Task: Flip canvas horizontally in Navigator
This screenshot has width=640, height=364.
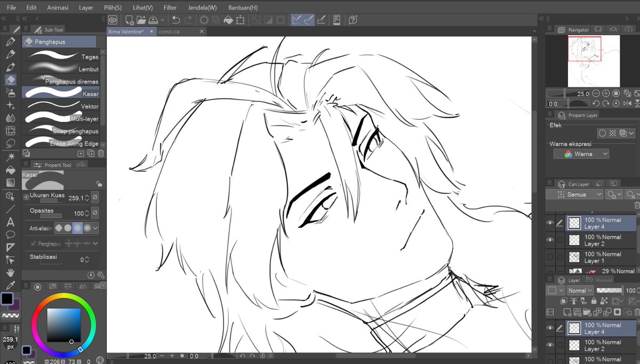Action: pyautogui.click(x=627, y=103)
